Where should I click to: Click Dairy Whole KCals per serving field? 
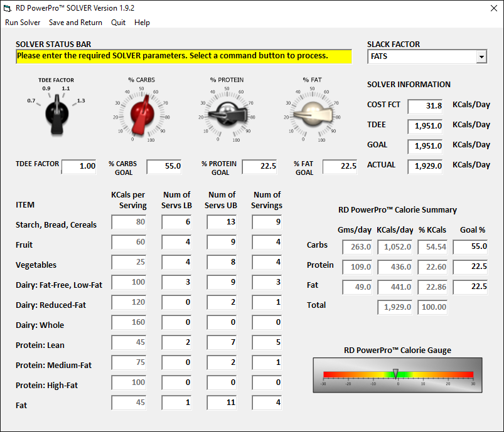tap(129, 322)
